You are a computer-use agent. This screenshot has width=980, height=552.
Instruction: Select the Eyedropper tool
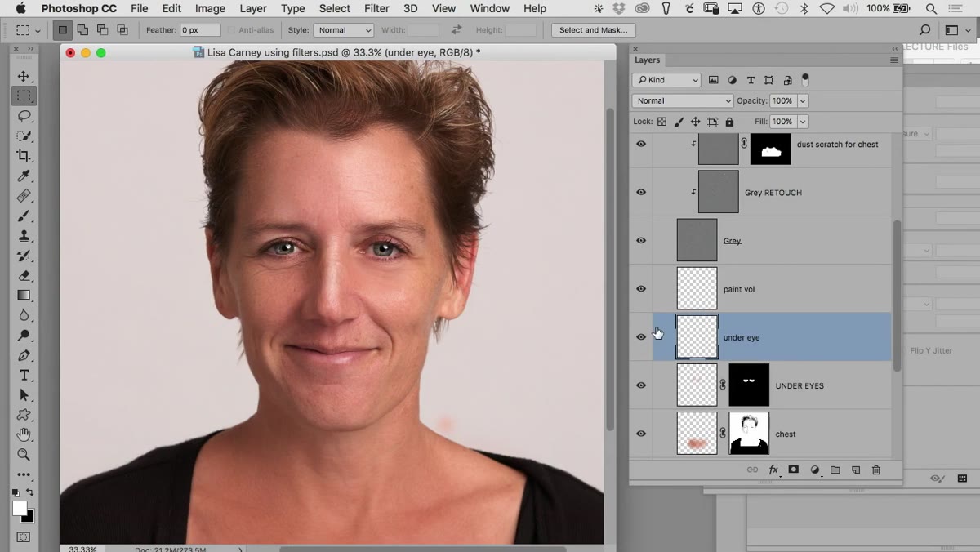point(24,176)
